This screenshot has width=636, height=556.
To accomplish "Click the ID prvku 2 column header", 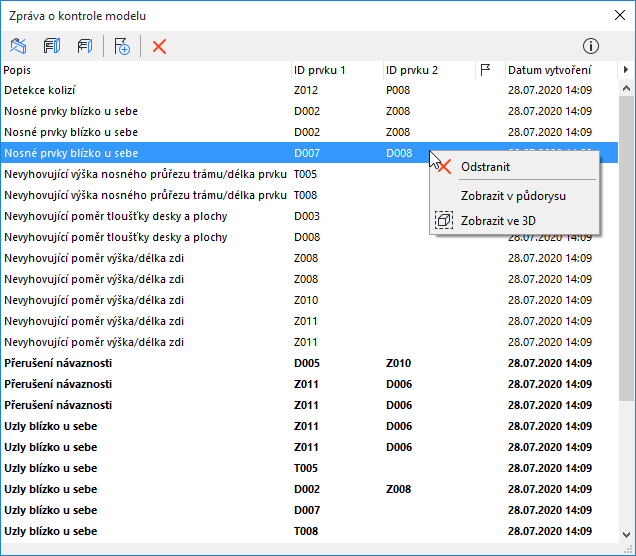I will [x=429, y=70].
